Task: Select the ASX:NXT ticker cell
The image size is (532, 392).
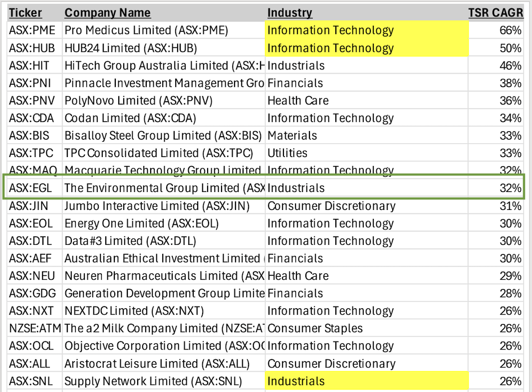Action: (x=32, y=311)
